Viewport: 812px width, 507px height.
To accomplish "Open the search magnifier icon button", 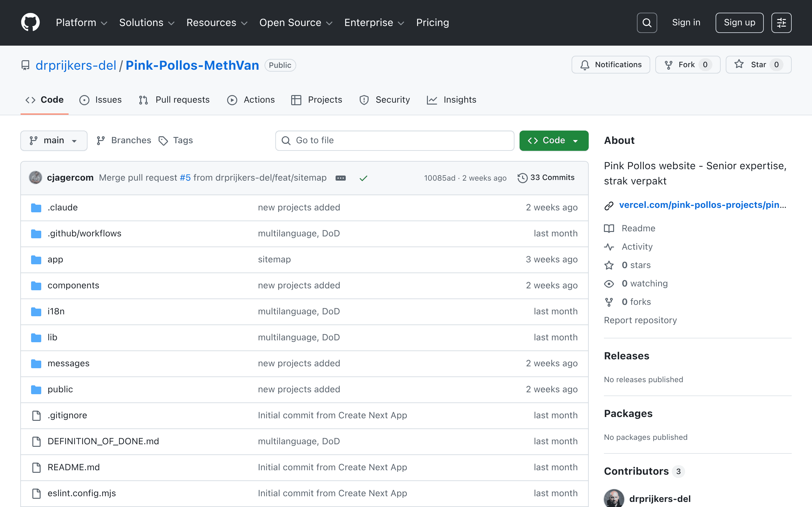I will coord(646,22).
